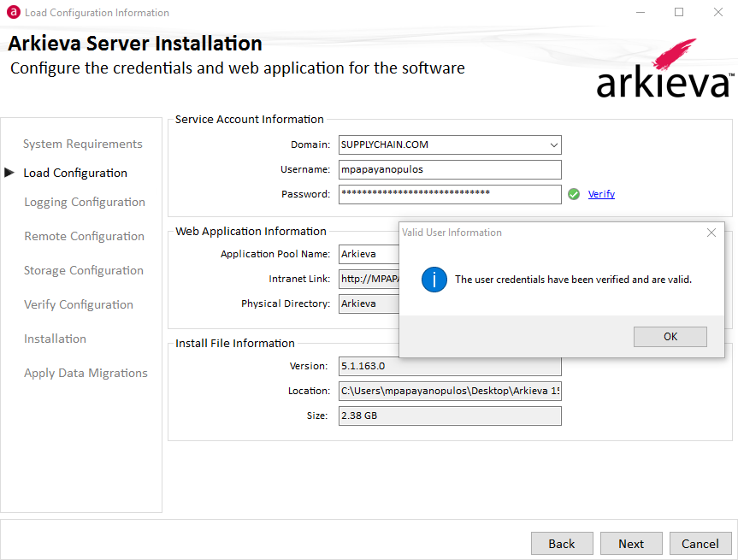
Task: Click the Location path field
Action: click(x=450, y=391)
